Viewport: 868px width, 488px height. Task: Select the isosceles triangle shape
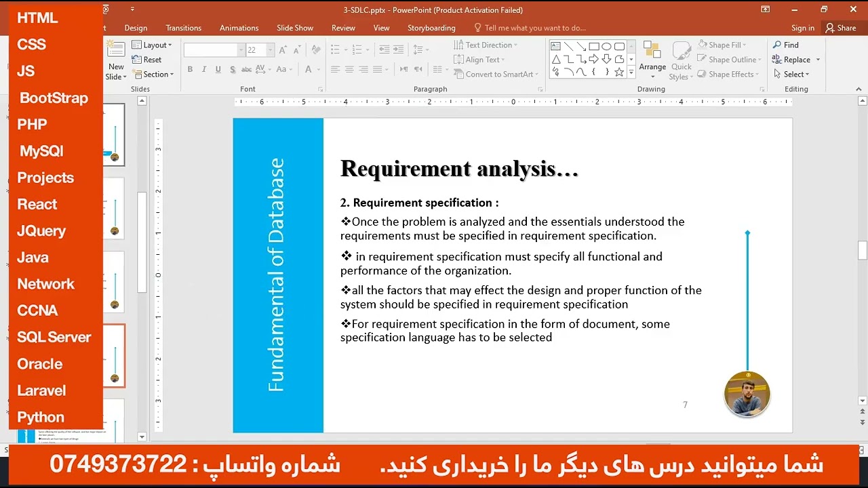click(x=555, y=59)
